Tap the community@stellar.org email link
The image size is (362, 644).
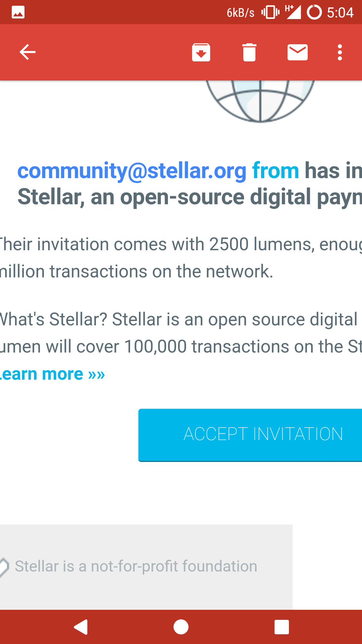[132, 171]
